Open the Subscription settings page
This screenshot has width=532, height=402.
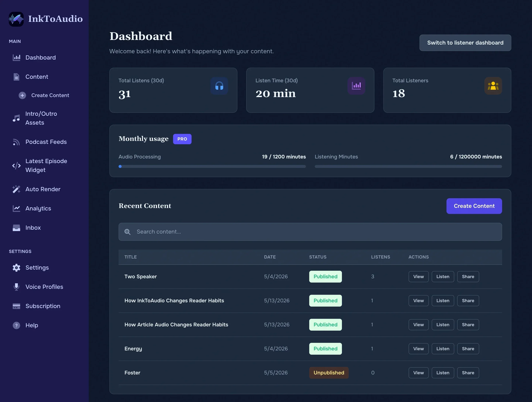43,306
